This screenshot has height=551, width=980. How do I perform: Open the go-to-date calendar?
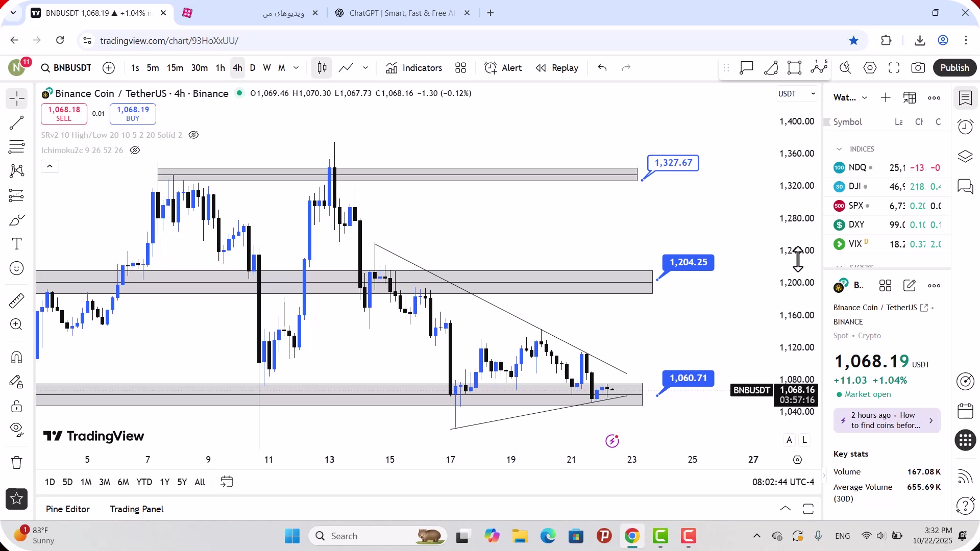[x=227, y=482]
